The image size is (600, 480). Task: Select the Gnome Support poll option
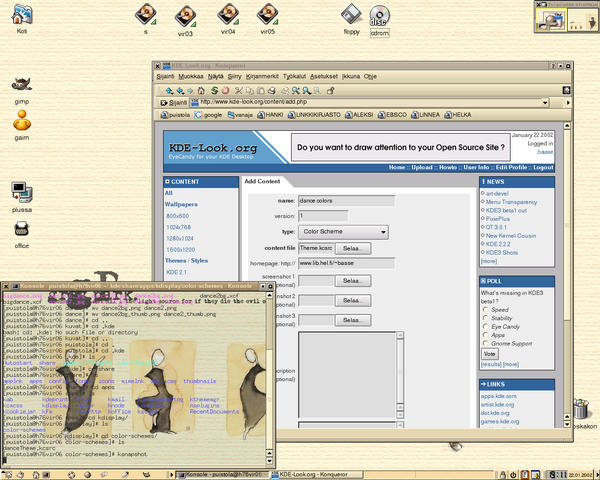pos(486,343)
